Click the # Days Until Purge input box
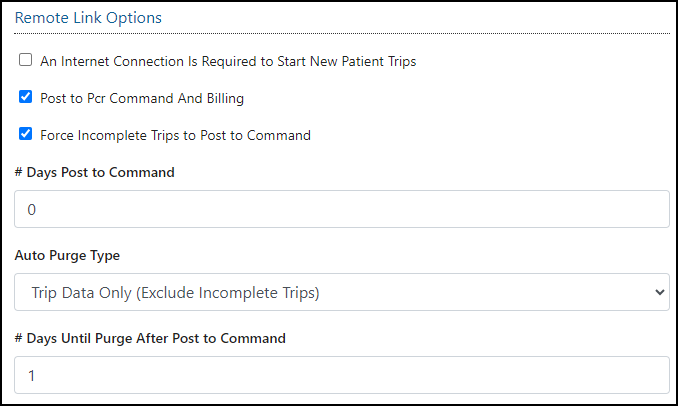The image size is (678, 406). 341,375
